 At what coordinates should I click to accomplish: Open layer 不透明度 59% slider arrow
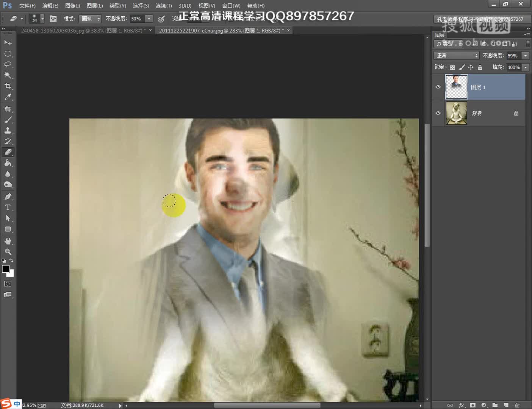coord(526,55)
